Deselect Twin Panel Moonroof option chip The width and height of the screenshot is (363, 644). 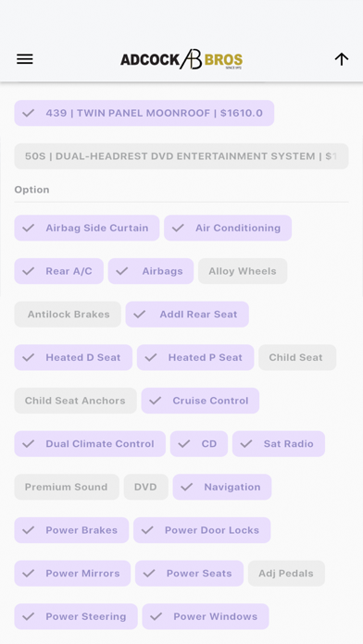coord(144,113)
